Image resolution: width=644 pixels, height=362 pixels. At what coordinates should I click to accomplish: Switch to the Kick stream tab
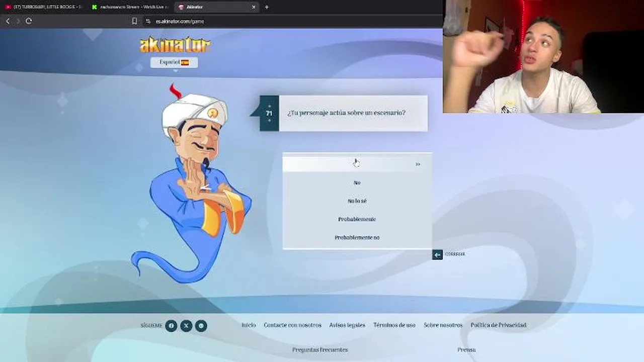tap(130, 7)
